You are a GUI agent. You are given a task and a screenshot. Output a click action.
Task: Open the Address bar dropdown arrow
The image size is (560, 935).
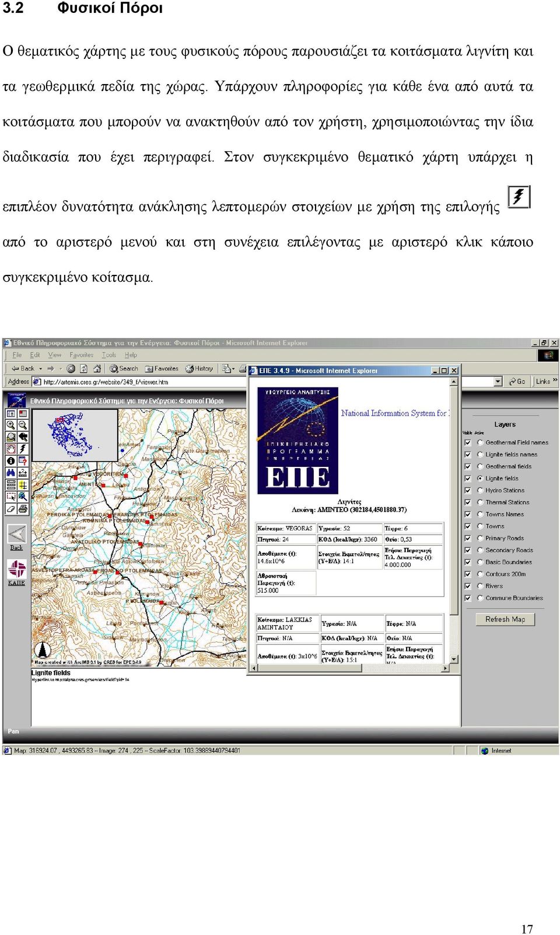pos(498,381)
